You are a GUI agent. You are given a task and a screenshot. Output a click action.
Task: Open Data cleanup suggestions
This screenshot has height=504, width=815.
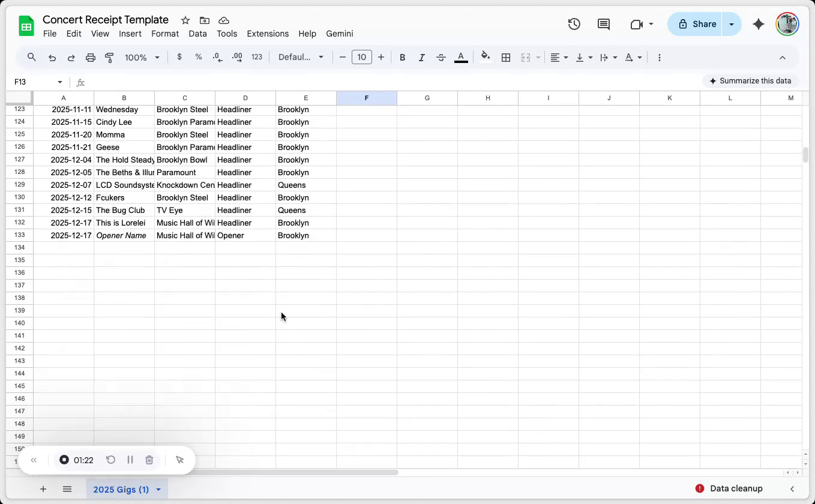[x=729, y=488]
